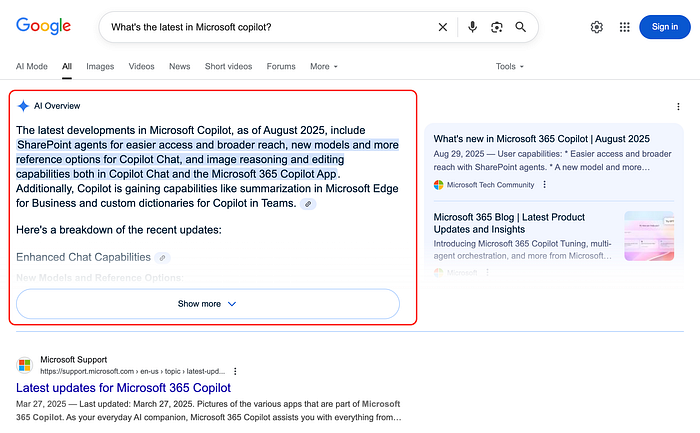Image resolution: width=700 pixels, height=433 pixels.
Task: Expand the More search filters dropdown
Action: pyautogui.click(x=324, y=67)
